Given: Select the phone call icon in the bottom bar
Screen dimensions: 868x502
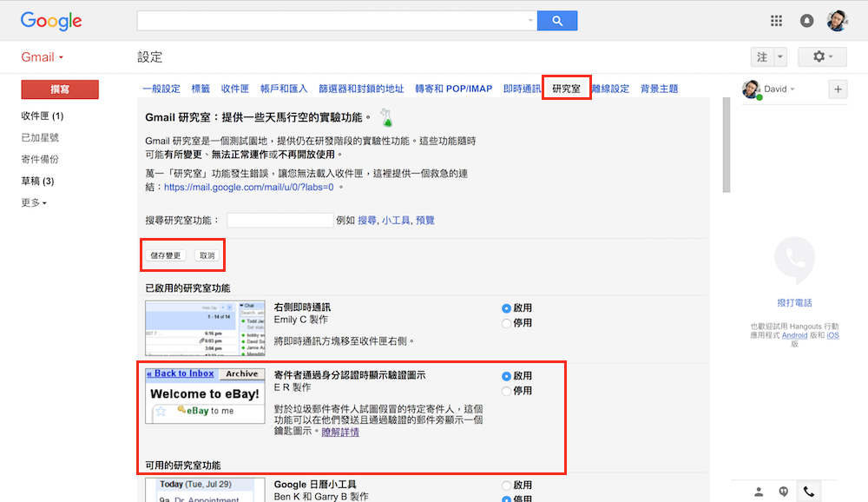Looking at the screenshot, I should (809, 492).
